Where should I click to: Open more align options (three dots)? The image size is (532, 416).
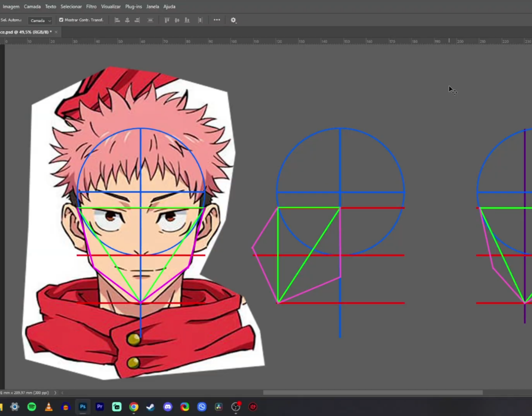click(x=217, y=20)
